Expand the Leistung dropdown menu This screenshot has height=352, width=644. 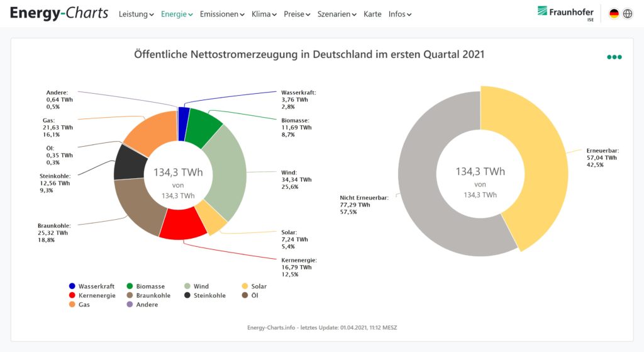click(136, 14)
